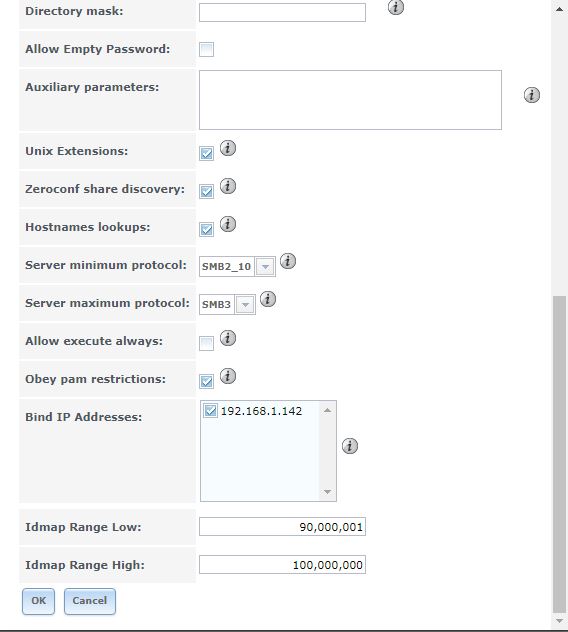Show help for Auxiliary parameters
The height and width of the screenshot is (632, 568).
click(x=532, y=95)
